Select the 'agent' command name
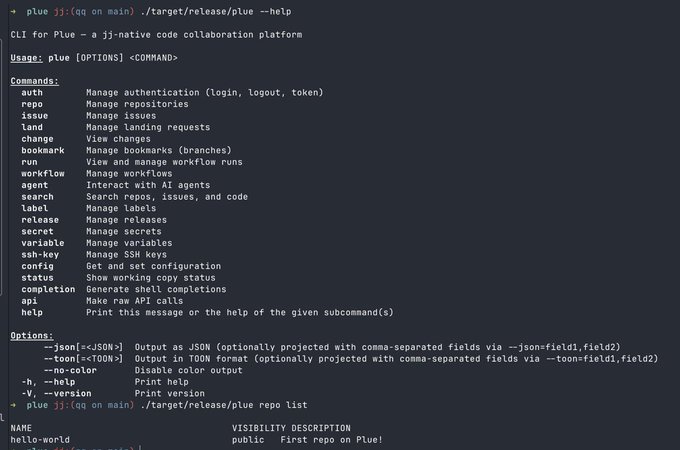Screen dimensions: 680x450 pyautogui.click(x=35, y=185)
